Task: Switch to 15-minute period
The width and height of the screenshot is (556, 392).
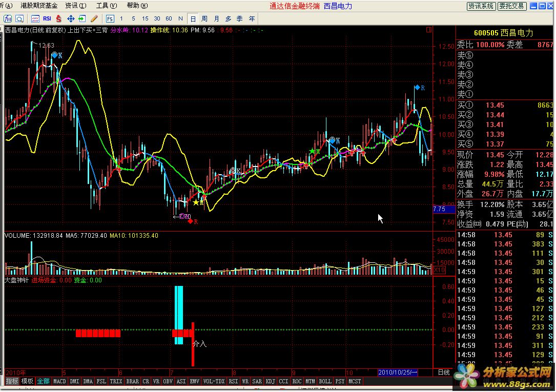Action: [x=145, y=19]
